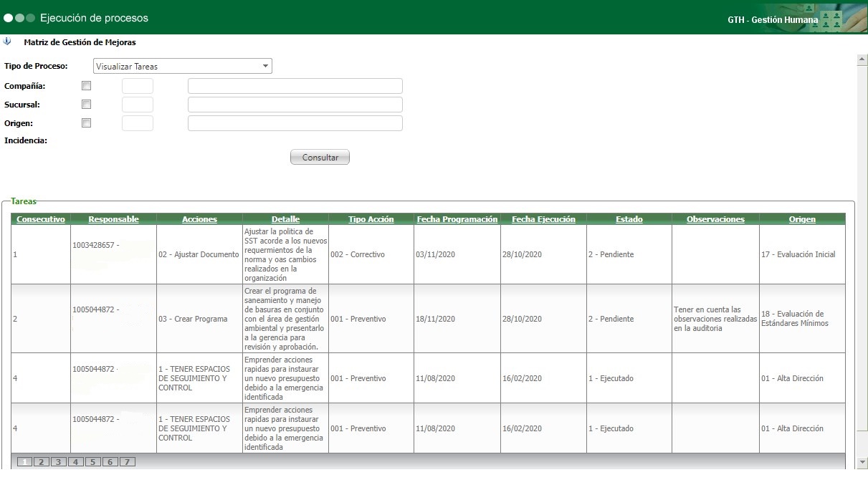Click the 'Tener en cuenta las observaciones' cell

(x=715, y=319)
